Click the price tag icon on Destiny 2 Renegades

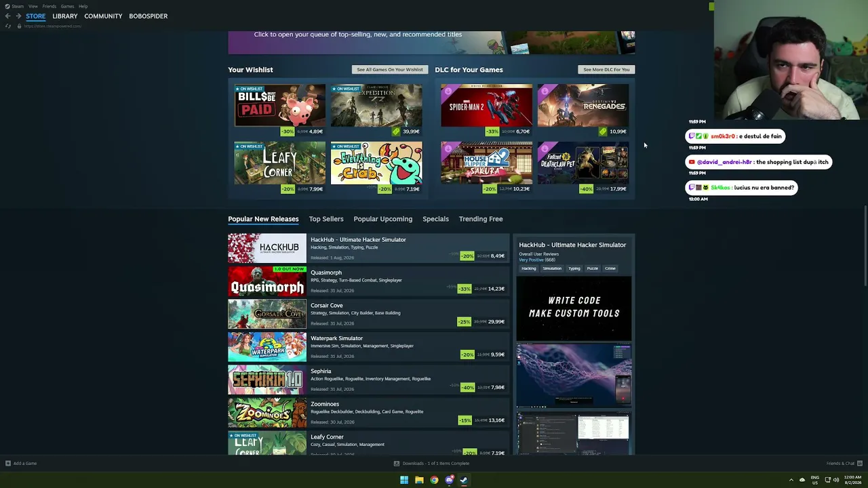(x=603, y=131)
